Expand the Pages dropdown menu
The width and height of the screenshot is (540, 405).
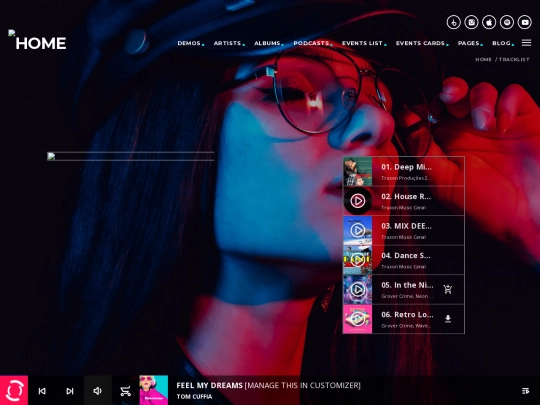(469, 43)
